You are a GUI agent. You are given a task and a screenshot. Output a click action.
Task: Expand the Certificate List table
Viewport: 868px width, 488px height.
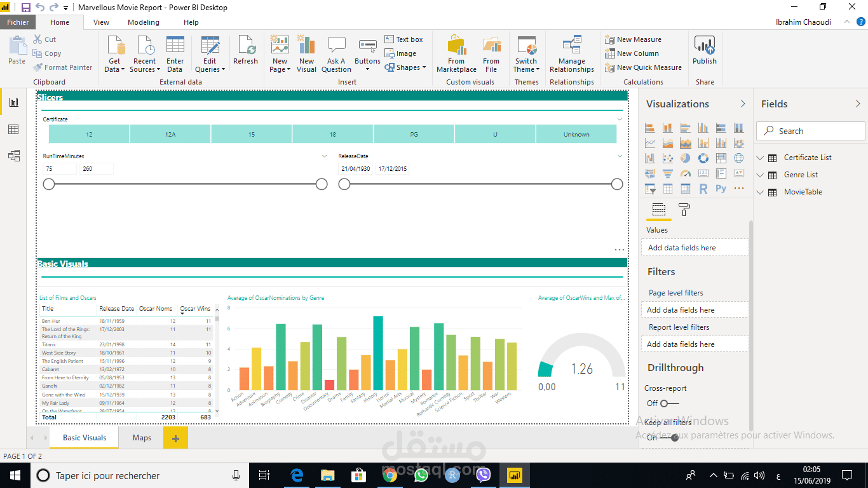click(761, 158)
